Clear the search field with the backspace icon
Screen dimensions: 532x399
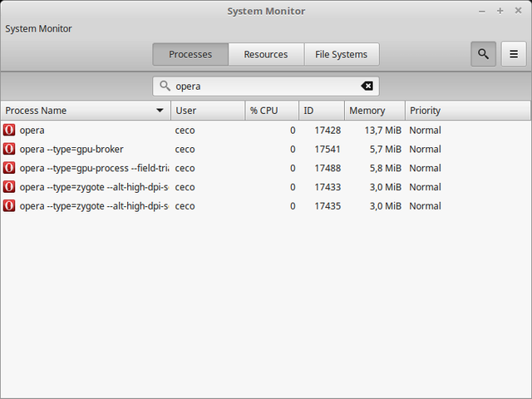coord(367,86)
